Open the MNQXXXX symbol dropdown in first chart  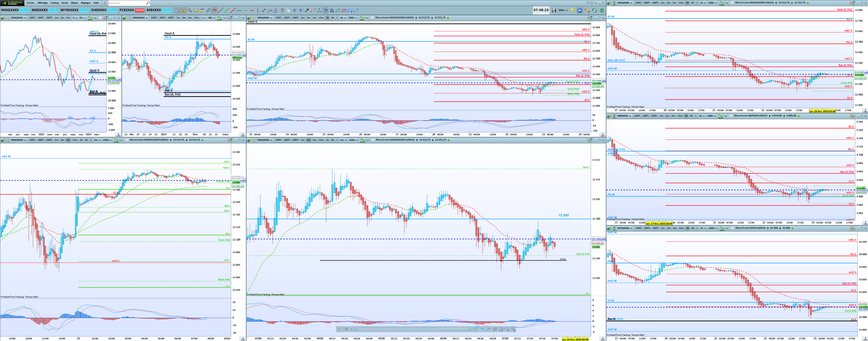coord(18,18)
